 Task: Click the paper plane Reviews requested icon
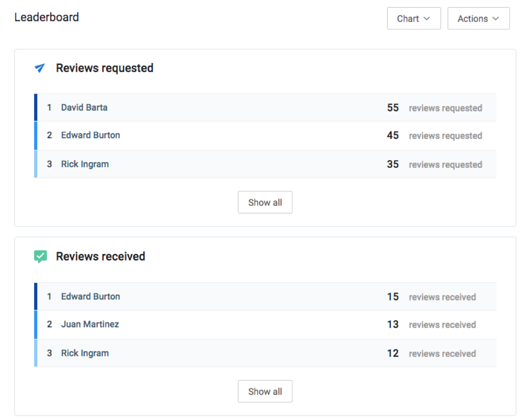click(40, 68)
